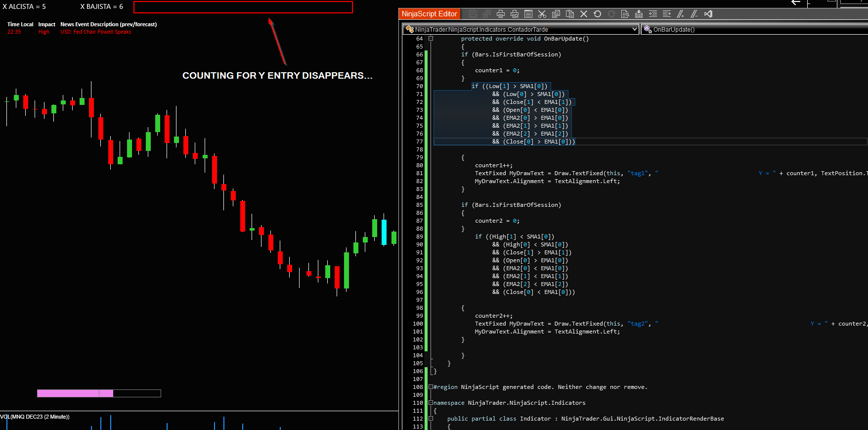Screen dimensions: 868x430
Task: Place cursor on the counter1 = 0; line
Action: pyautogui.click(x=497, y=70)
